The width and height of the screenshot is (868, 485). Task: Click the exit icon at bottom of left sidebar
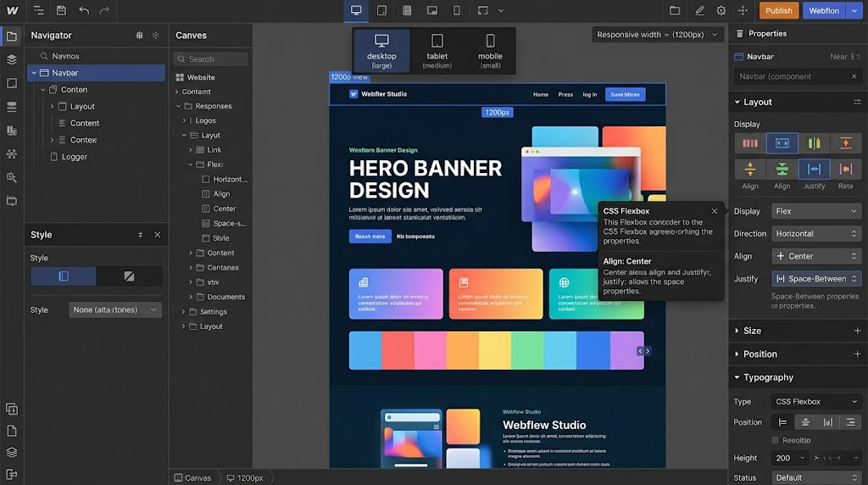coord(12,475)
